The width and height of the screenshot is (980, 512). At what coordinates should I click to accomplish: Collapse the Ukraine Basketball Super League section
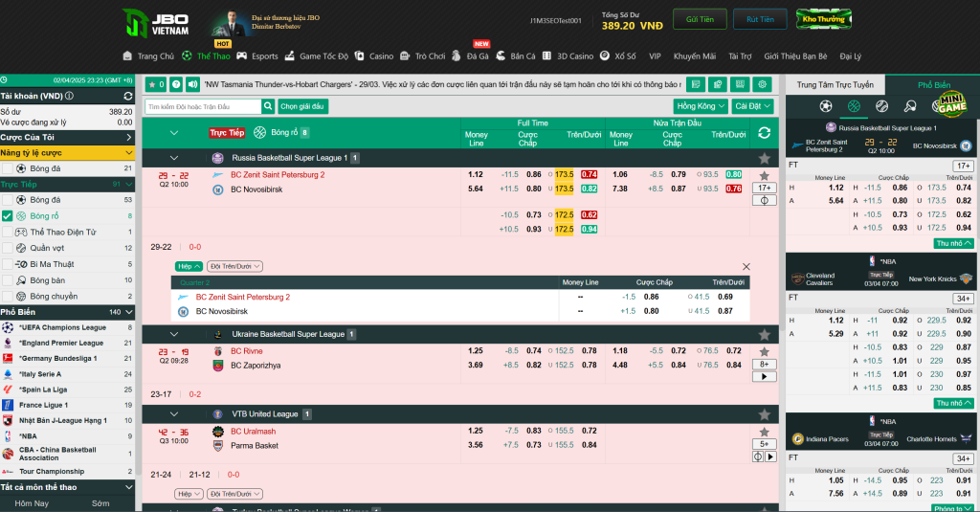pos(174,334)
